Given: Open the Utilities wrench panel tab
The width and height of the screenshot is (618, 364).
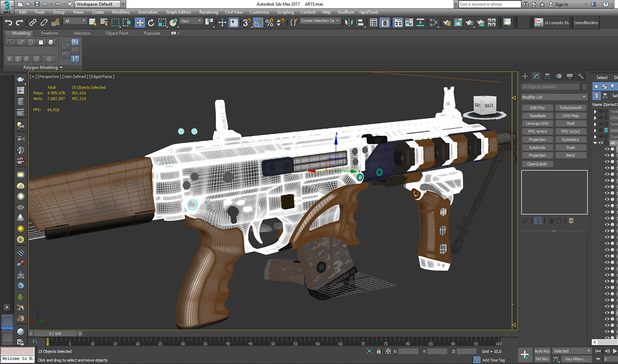Looking at the screenshot, I should pyautogui.click(x=581, y=76).
